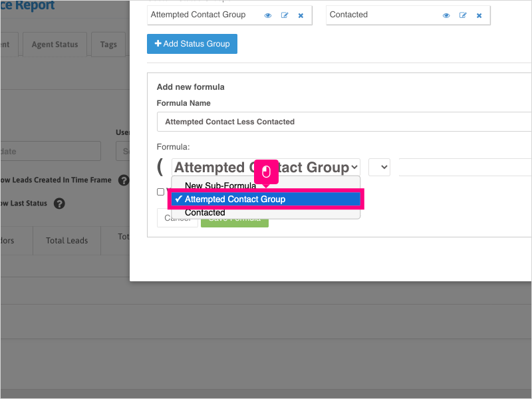The width and height of the screenshot is (532, 399).
Task: Switch to the Tags tab
Action: [108, 45]
